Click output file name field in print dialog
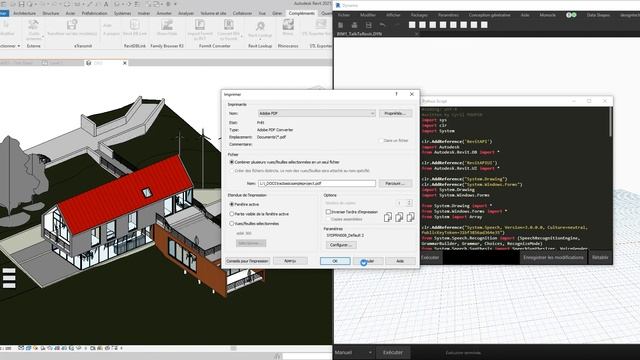 click(x=317, y=183)
